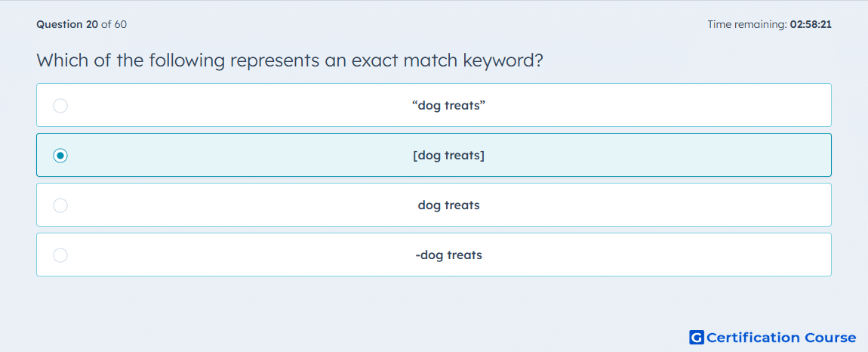Click the last answer card with minus sign

point(434,255)
